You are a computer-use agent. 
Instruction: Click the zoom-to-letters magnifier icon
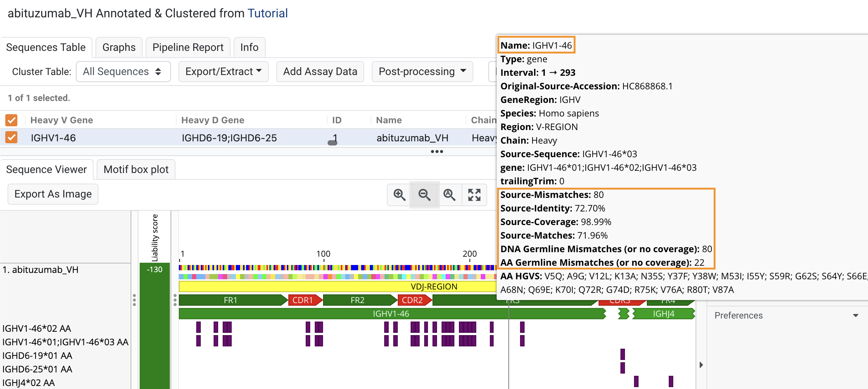tap(449, 195)
